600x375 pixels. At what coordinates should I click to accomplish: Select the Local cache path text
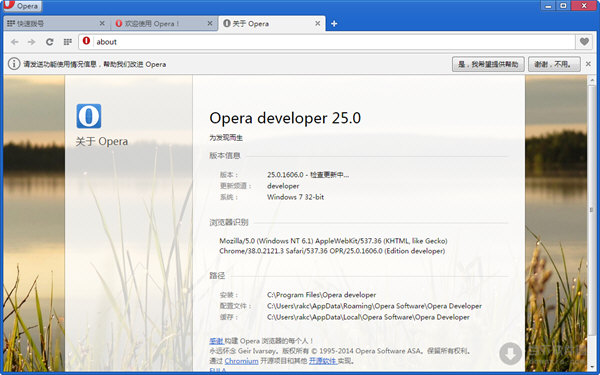pyautogui.click(x=368, y=317)
